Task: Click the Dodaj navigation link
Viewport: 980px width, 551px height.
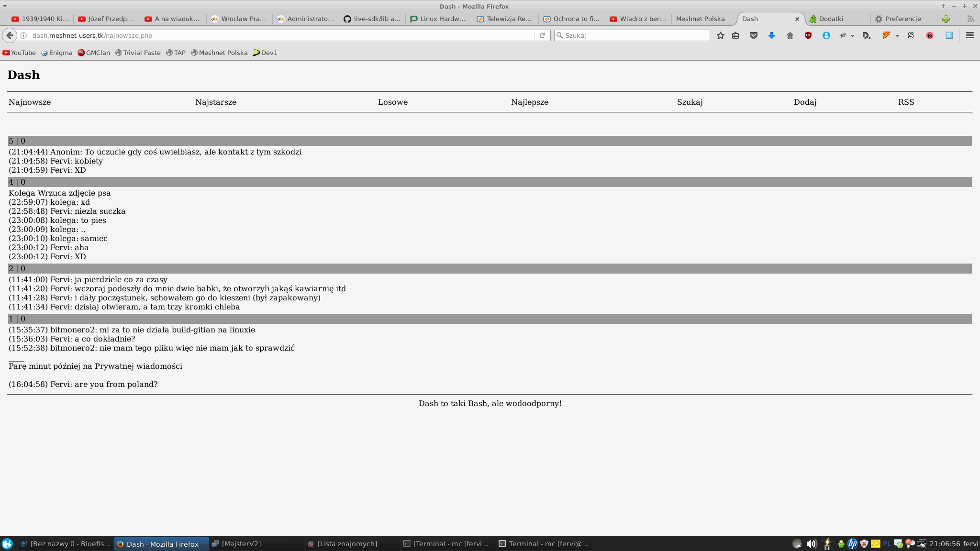Action: 805,102
